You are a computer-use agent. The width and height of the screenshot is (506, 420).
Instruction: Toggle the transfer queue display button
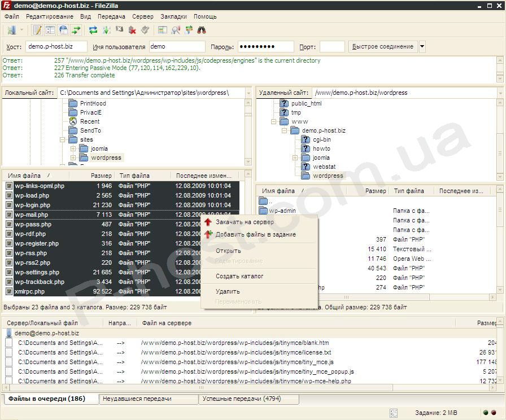pos(76,30)
